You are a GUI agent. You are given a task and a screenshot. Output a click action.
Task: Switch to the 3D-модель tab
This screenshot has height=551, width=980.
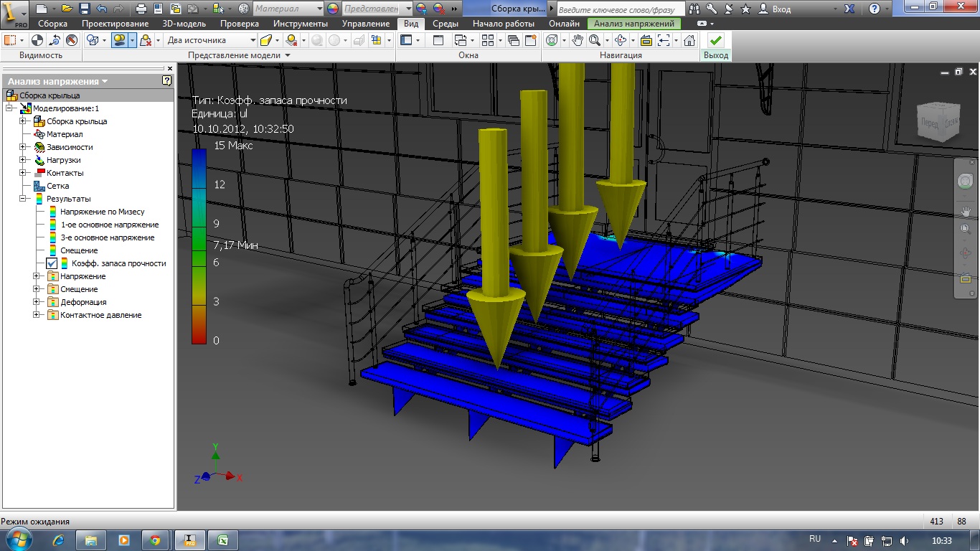(184, 24)
